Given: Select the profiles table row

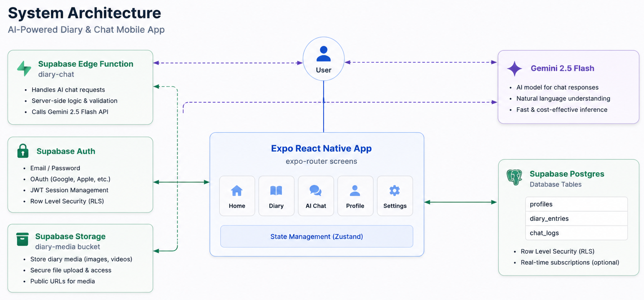Looking at the screenshot, I should [x=576, y=204].
